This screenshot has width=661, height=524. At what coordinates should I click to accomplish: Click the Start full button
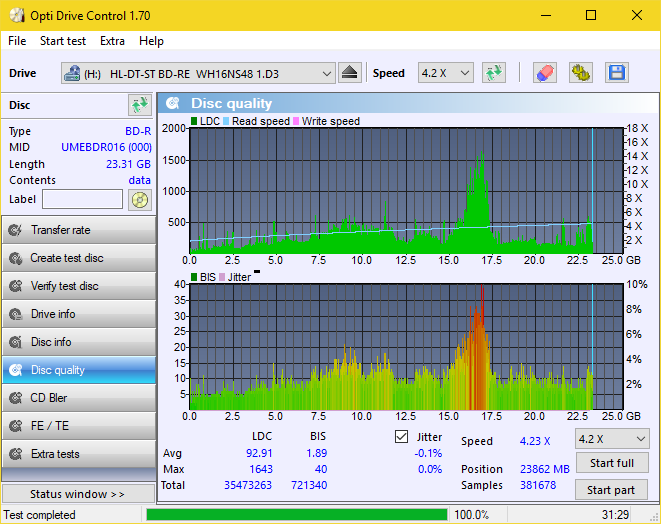click(x=611, y=463)
